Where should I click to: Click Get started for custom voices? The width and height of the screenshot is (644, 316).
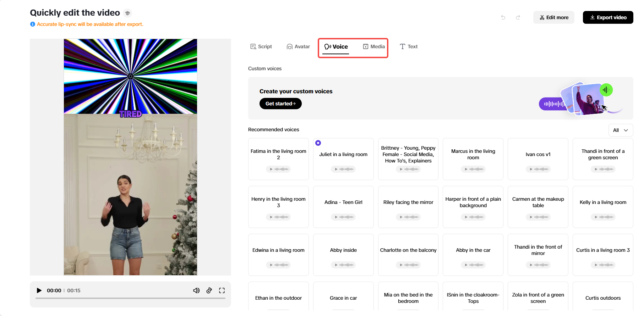tap(280, 104)
